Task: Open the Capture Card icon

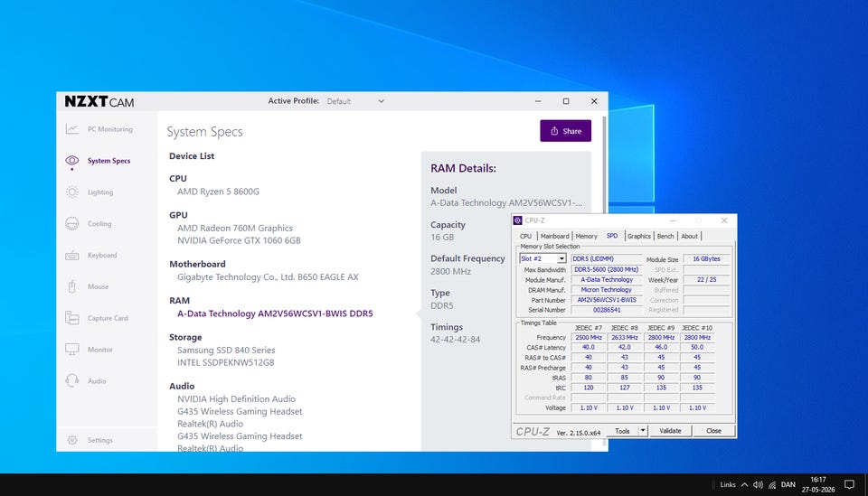Action: [x=72, y=318]
